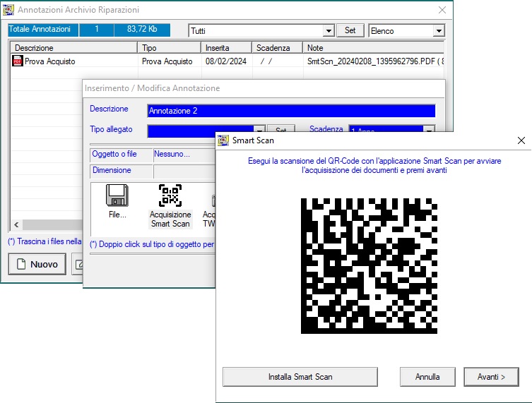Close the Annotazioni Archivio Riparazioni window
Screen dimensions: 532x403
[442, 10]
